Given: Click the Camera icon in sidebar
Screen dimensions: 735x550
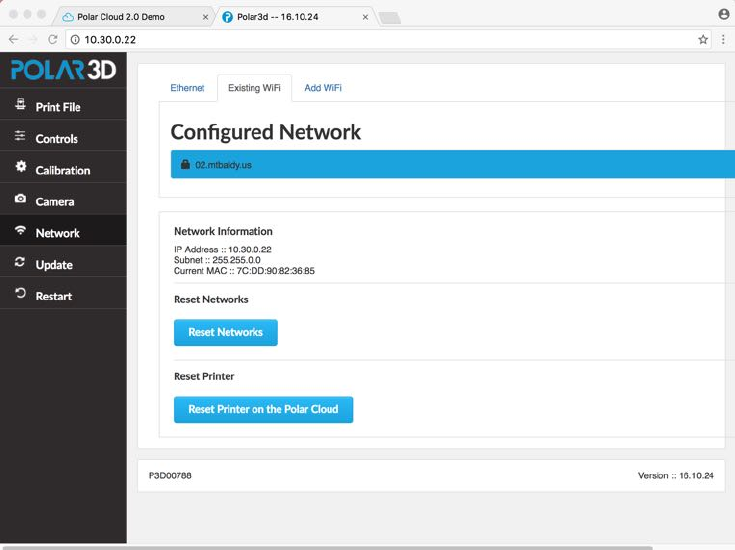Looking at the screenshot, I should 20,198.
